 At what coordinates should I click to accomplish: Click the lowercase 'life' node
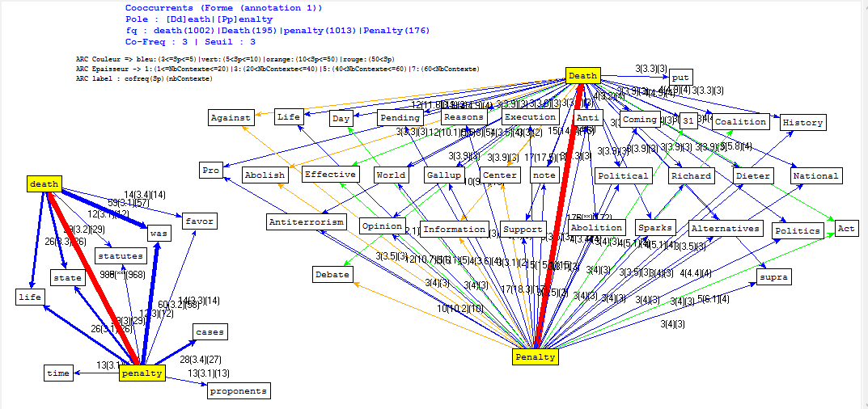tap(31, 297)
